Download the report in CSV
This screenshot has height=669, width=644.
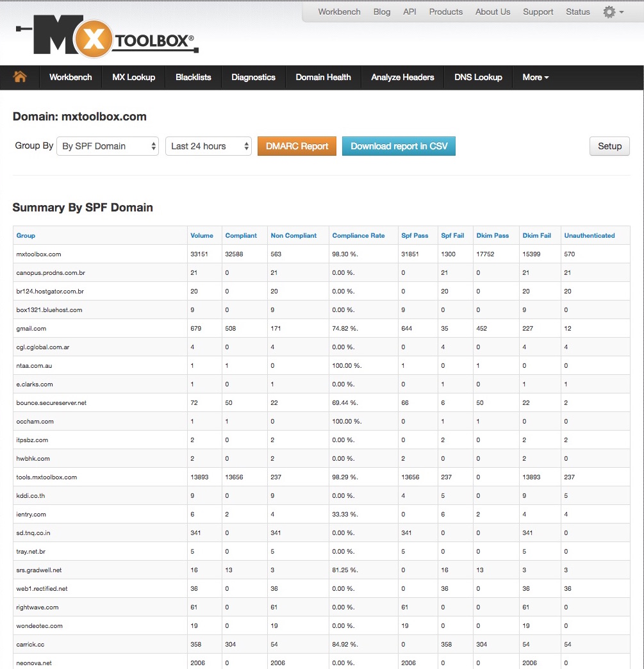point(399,146)
